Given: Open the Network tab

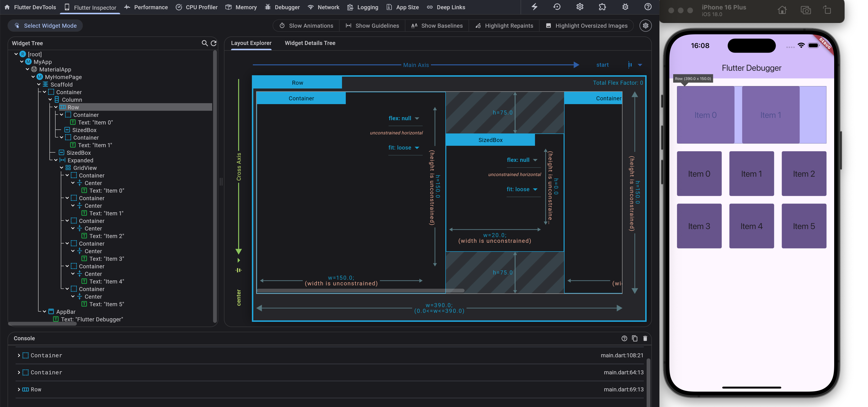Looking at the screenshot, I should (324, 7).
